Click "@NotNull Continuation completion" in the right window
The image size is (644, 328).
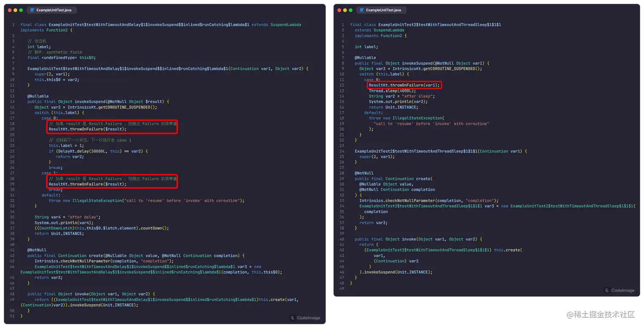point(397,190)
